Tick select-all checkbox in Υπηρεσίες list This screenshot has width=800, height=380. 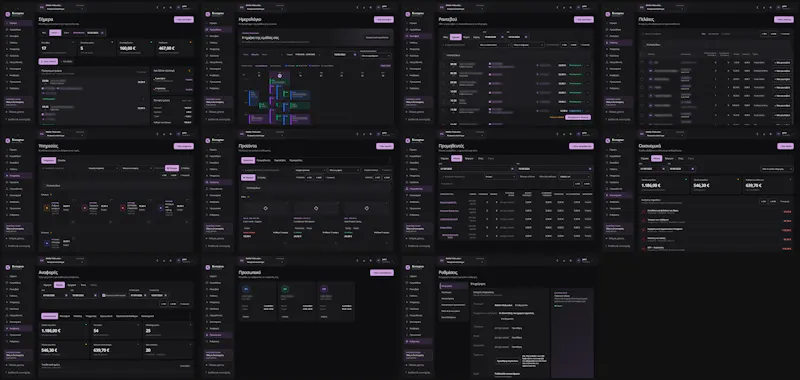point(44,186)
